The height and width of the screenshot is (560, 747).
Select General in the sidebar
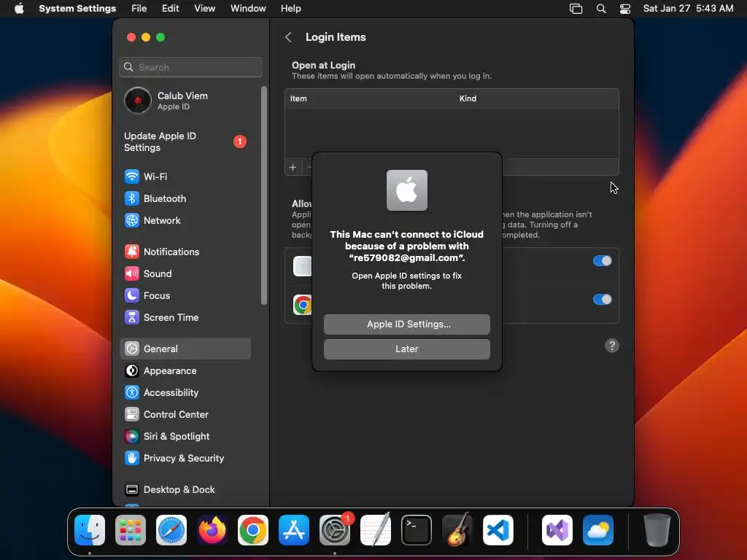pyautogui.click(x=185, y=349)
